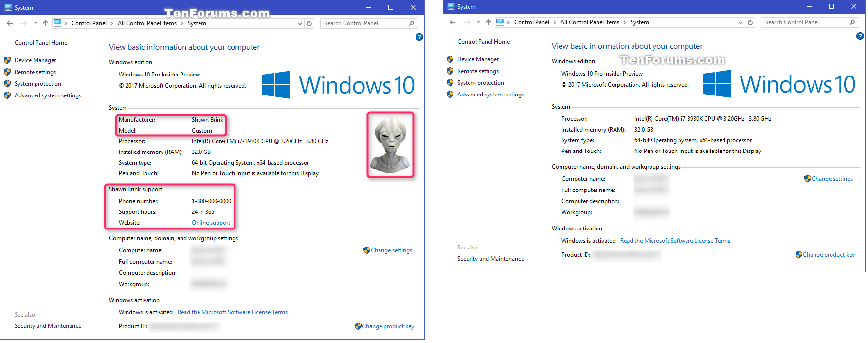Open Microsoft Software License Terms in left window

pyautogui.click(x=233, y=312)
